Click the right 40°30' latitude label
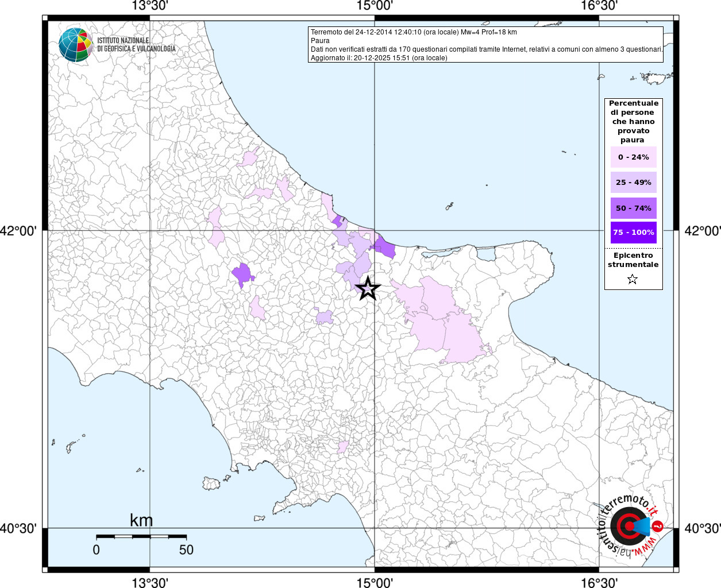The width and height of the screenshot is (721, 588). click(x=702, y=528)
